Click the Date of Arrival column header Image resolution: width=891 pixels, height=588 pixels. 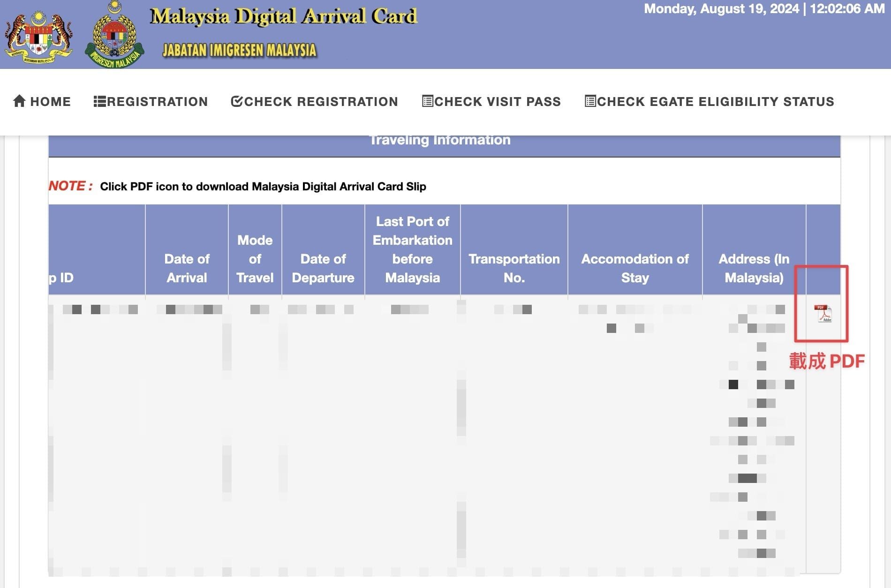[187, 268]
